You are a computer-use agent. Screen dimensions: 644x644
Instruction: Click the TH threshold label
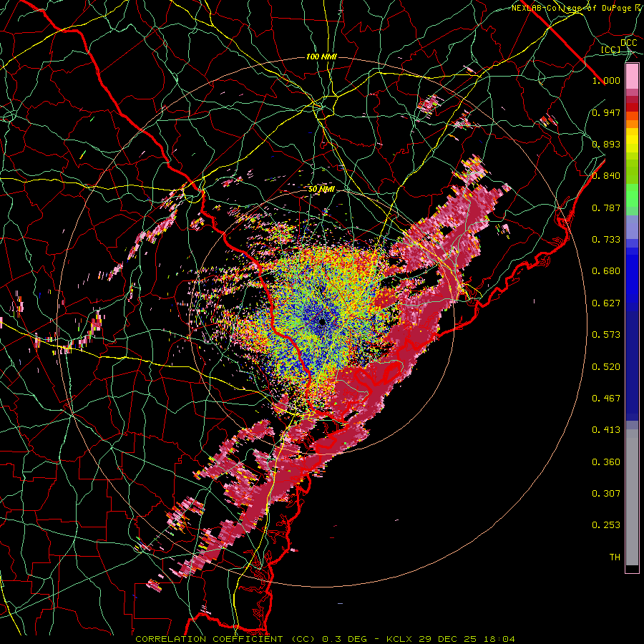[x=615, y=557]
